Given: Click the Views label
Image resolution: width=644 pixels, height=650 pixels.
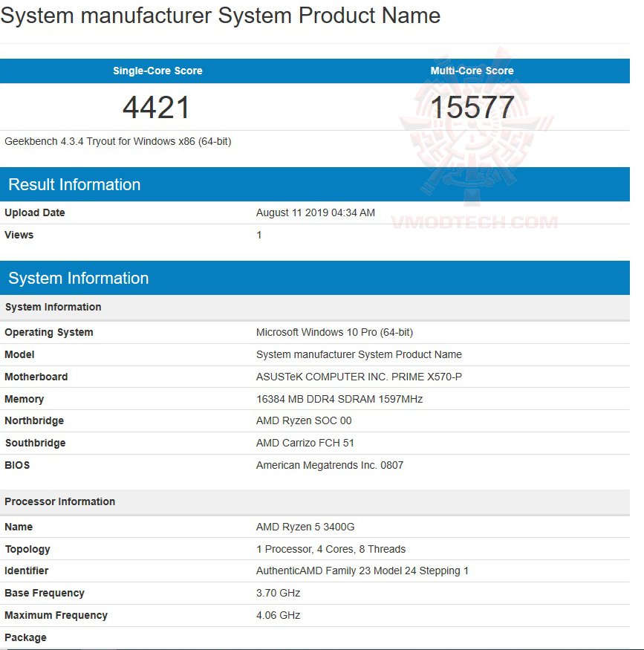Looking at the screenshot, I should (19, 235).
